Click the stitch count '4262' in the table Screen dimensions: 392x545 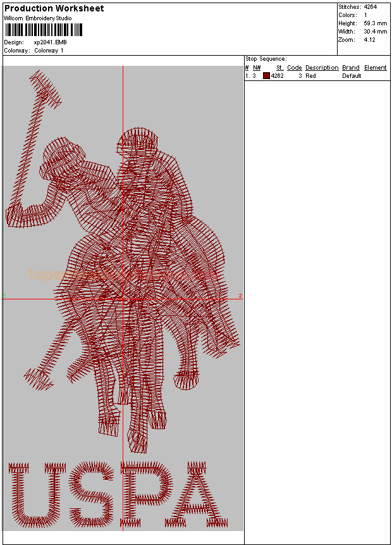coord(278,76)
